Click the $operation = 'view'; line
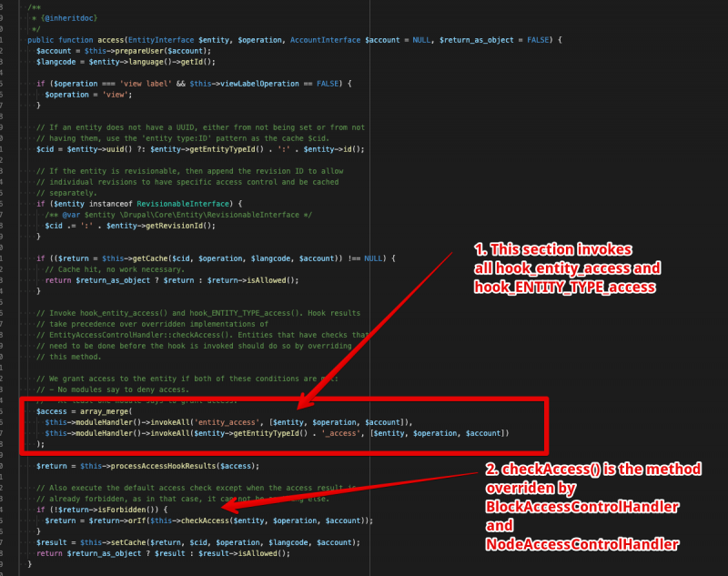The image size is (728, 576). tap(88, 95)
